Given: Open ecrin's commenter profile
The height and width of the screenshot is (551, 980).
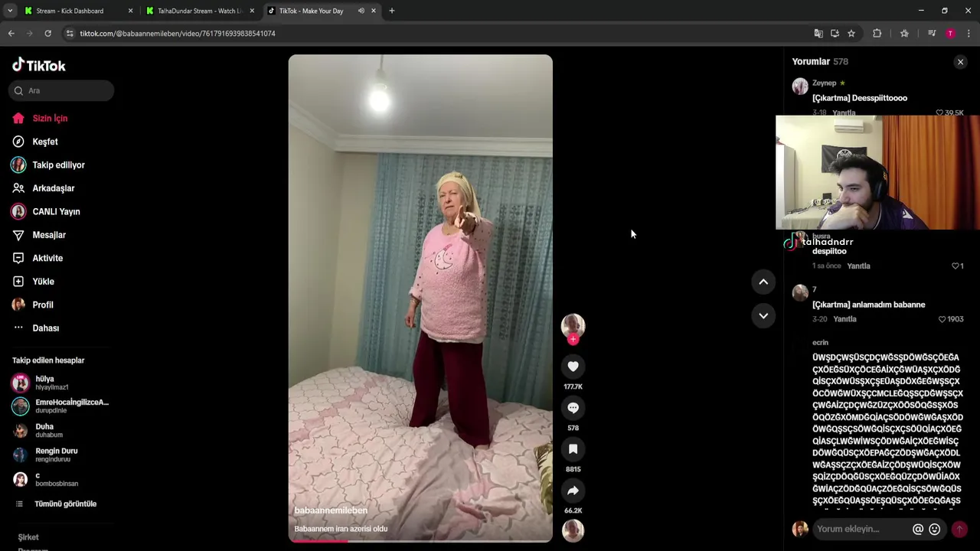Looking at the screenshot, I should [820, 343].
